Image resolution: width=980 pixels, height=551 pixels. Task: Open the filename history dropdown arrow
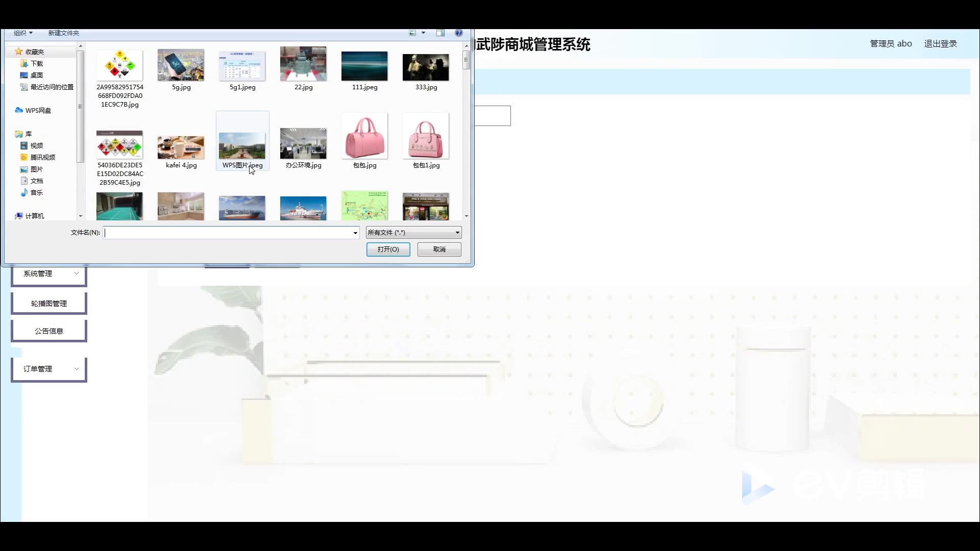coord(355,233)
